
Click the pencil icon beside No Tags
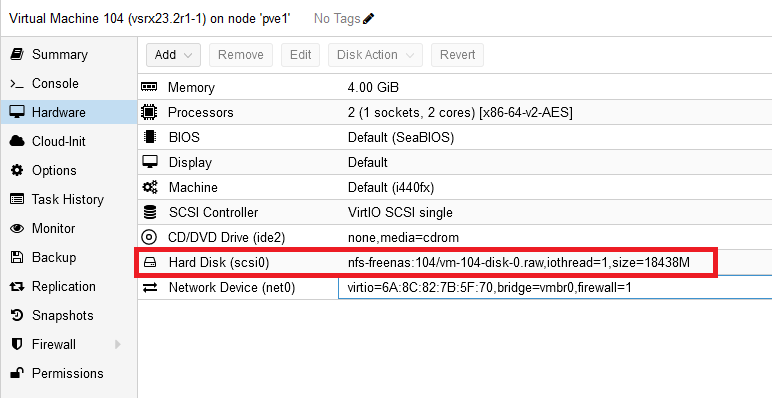pyautogui.click(x=368, y=19)
